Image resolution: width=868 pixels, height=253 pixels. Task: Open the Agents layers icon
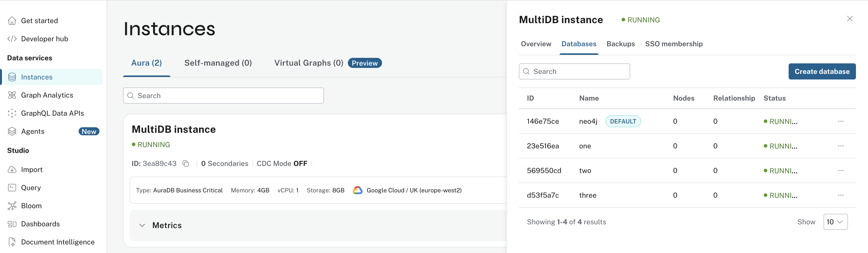tap(12, 131)
